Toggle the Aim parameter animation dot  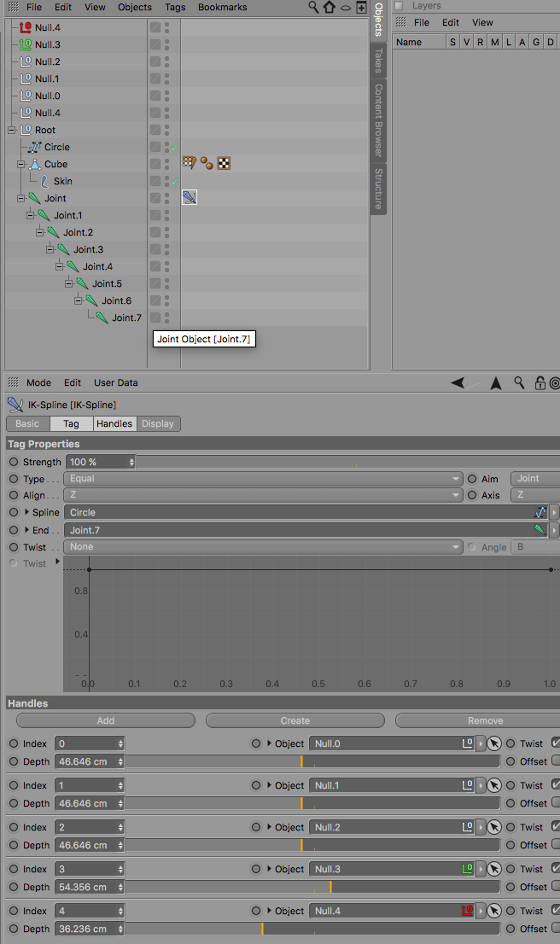[472, 479]
